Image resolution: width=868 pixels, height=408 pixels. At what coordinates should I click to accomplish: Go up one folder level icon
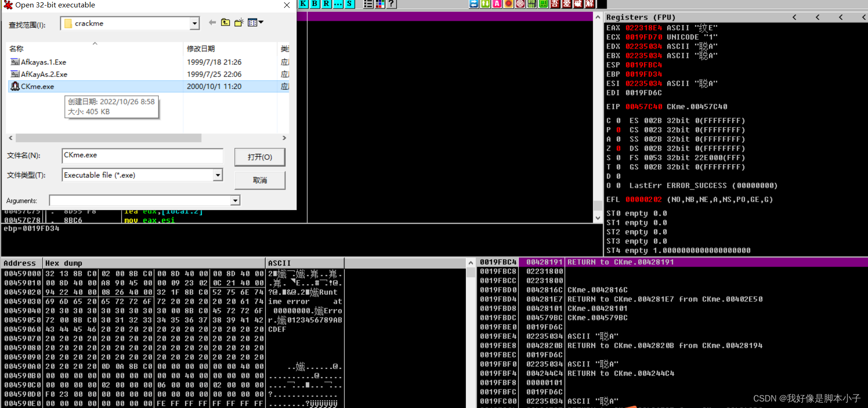pyautogui.click(x=226, y=22)
